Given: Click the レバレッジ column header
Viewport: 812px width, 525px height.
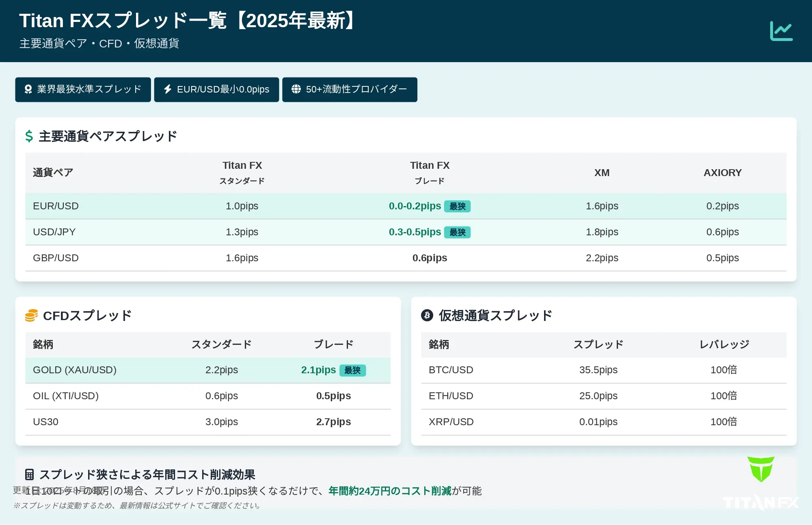Looking at the screenshot, I should [724, 344].
